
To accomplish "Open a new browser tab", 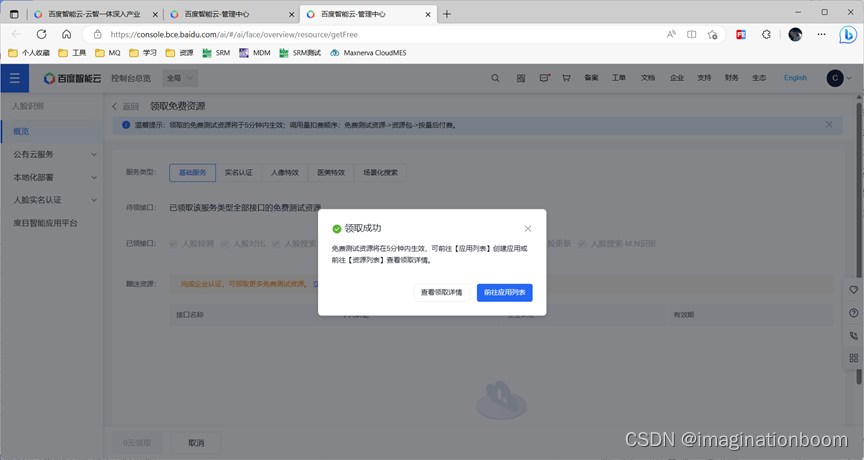I will (447, 14).
